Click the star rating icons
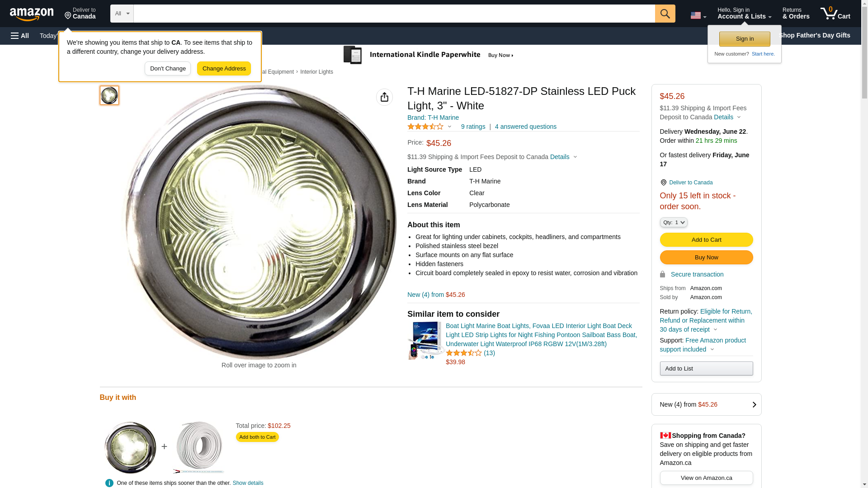 click(x=425, y=127)
